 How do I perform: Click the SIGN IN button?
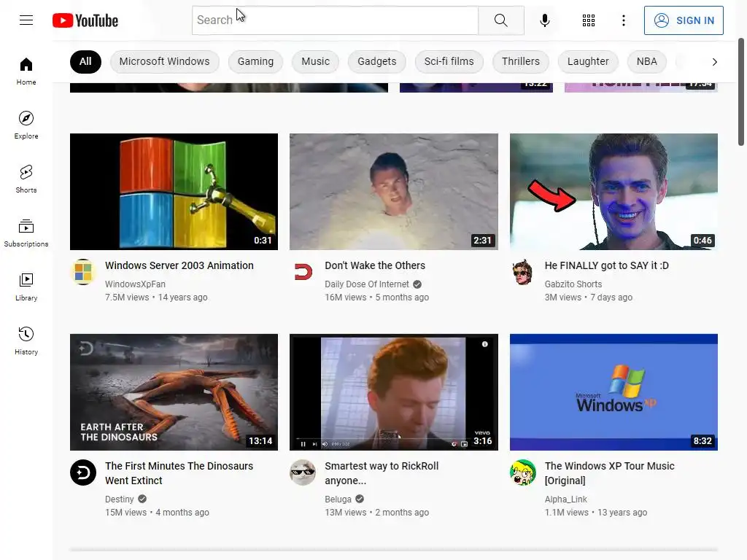(684, 20)
